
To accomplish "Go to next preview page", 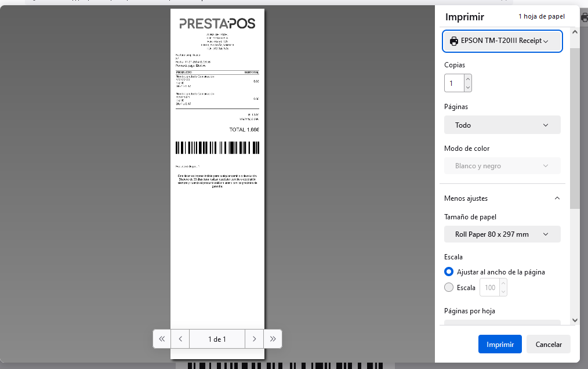I will (x=254, y=339).
